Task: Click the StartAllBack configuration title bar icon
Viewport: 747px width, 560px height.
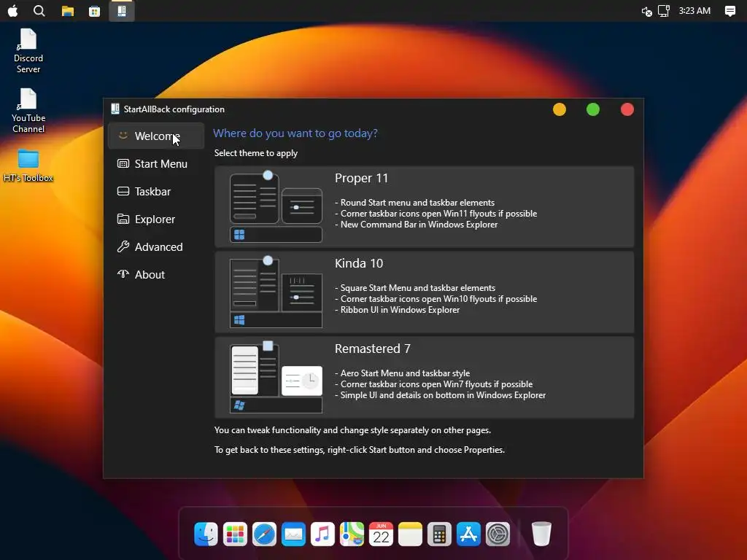Action: point(115,109)
